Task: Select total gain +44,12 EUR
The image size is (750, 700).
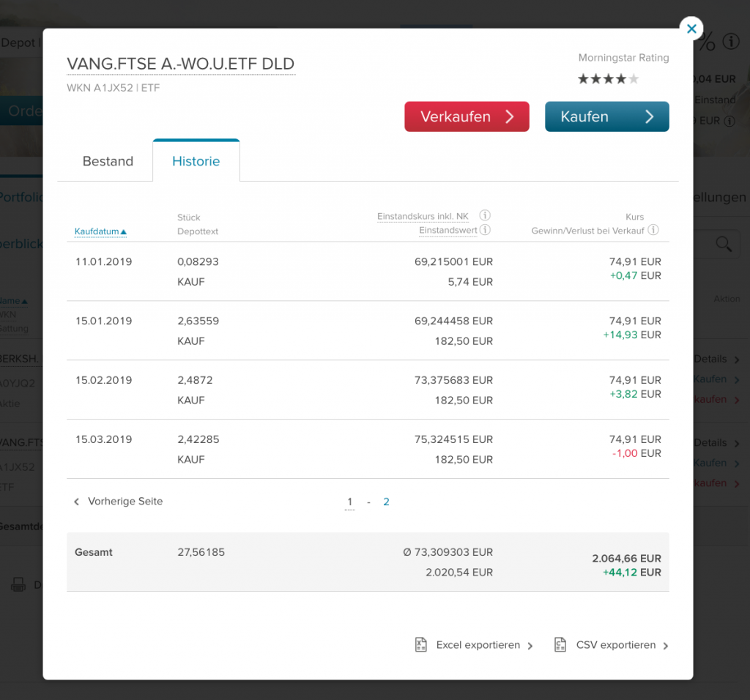Action: point(632,573)
